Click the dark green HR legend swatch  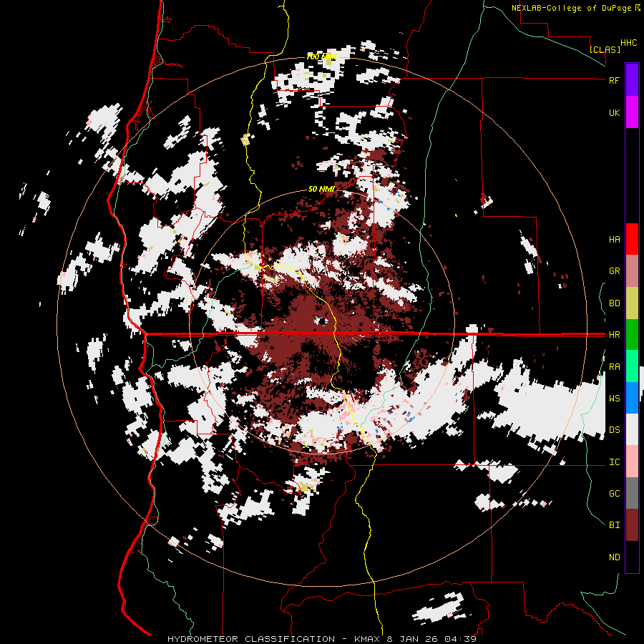click(632, 334)
